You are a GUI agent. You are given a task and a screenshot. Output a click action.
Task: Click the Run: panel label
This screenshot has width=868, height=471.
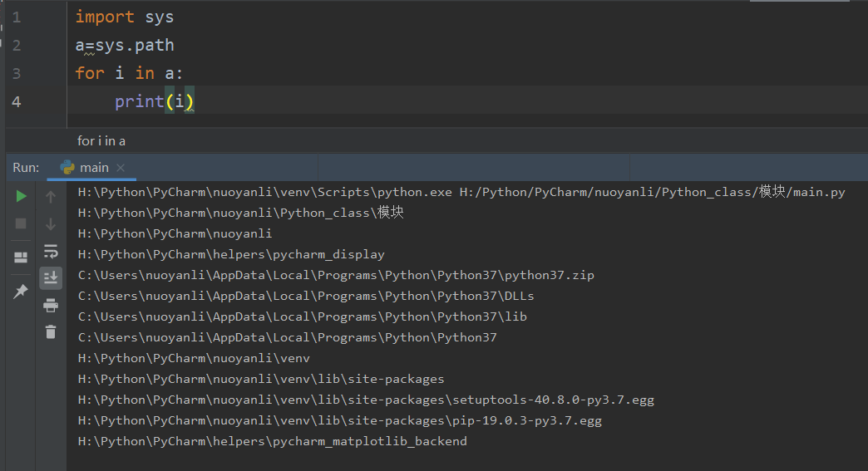click(26, 168)
